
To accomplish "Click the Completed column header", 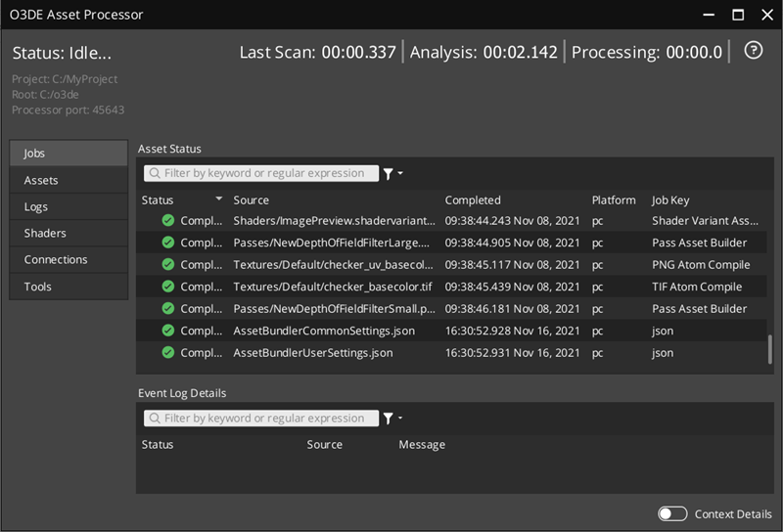I will coord(473,199).
